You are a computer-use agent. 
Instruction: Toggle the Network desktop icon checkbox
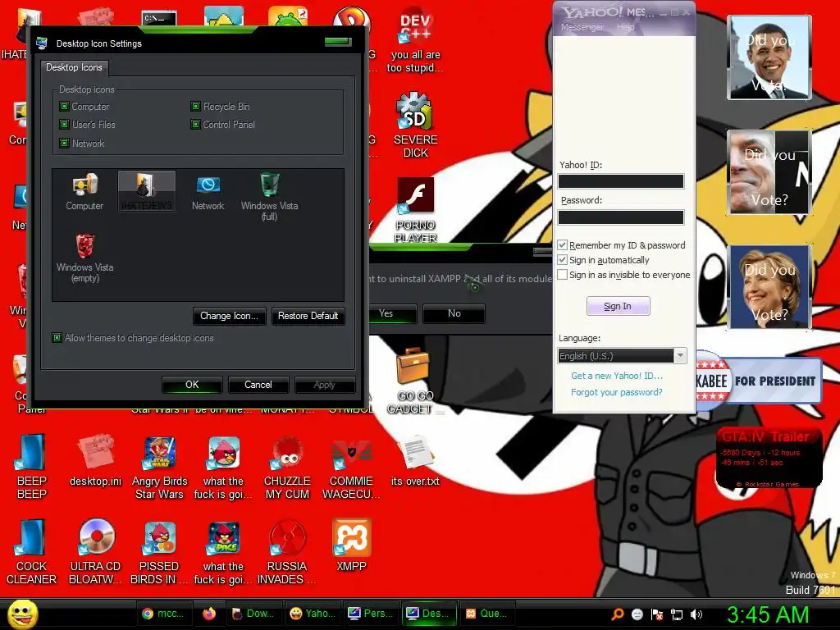click(64, 143)
